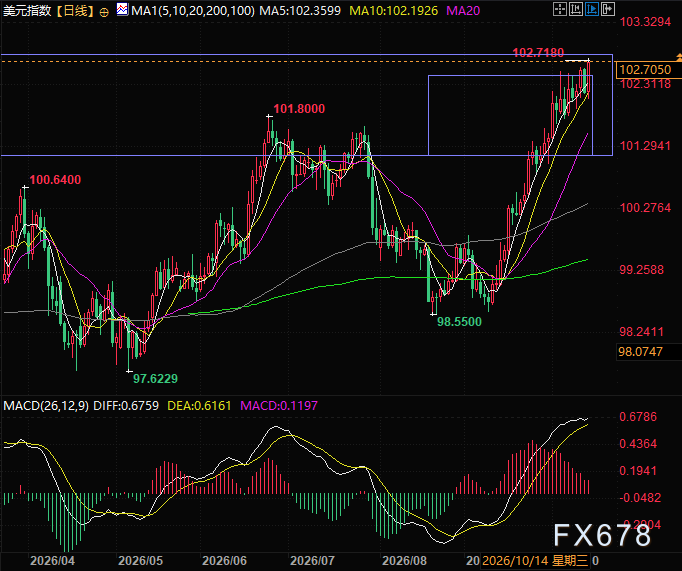Click the 2026/10/14 星期三 date tag
The height and width of the screenshot is (571, 682).
point(535,561)
